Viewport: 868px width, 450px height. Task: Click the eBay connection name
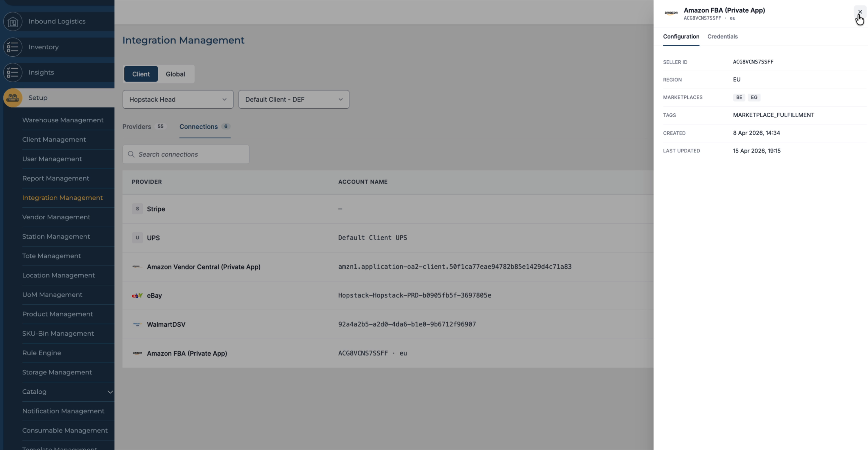point(154,296)
